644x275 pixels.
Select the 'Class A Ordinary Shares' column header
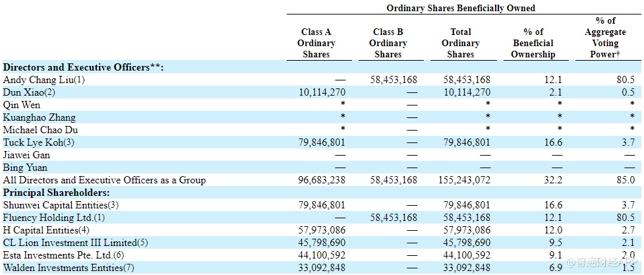tap(316, 43)
